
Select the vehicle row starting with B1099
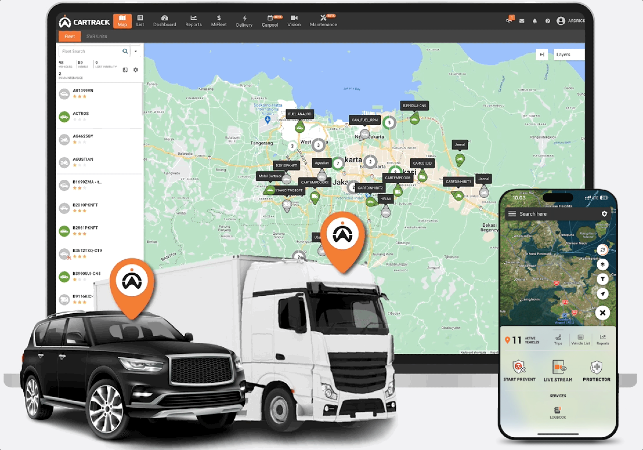tap(100, 185)
